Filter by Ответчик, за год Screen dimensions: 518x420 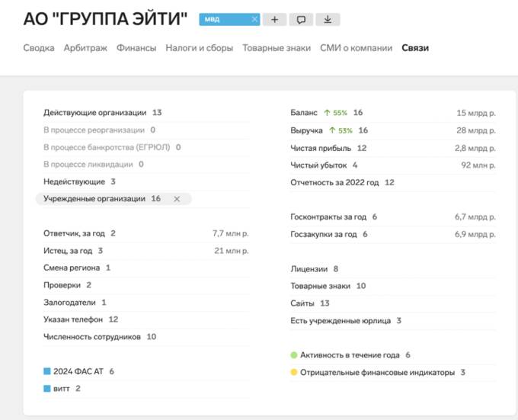coord(146,233)
